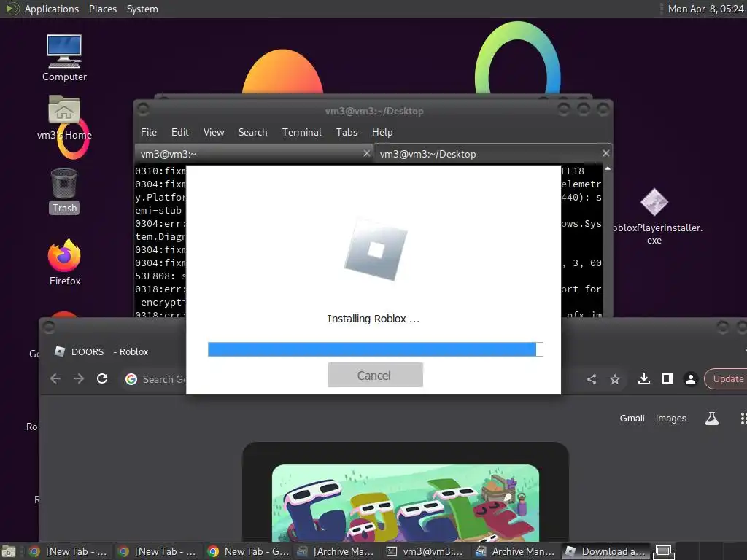Cancel the Roblox installation

(x=376, y=376)
